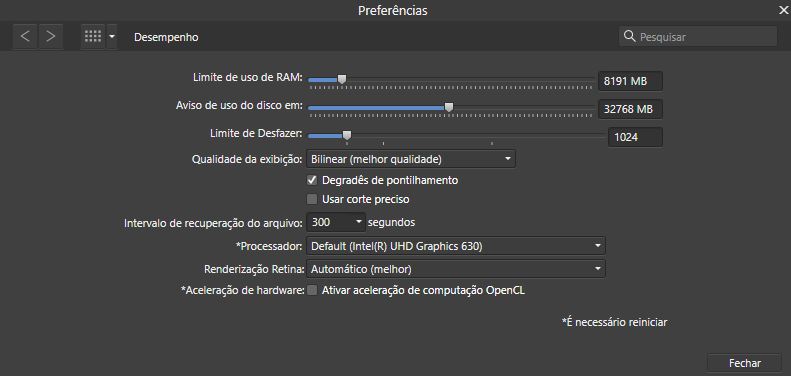
Task: Enable Ativar aceleração de computação OpenCL
Action: pyautogui.click(x=312, y=290)
